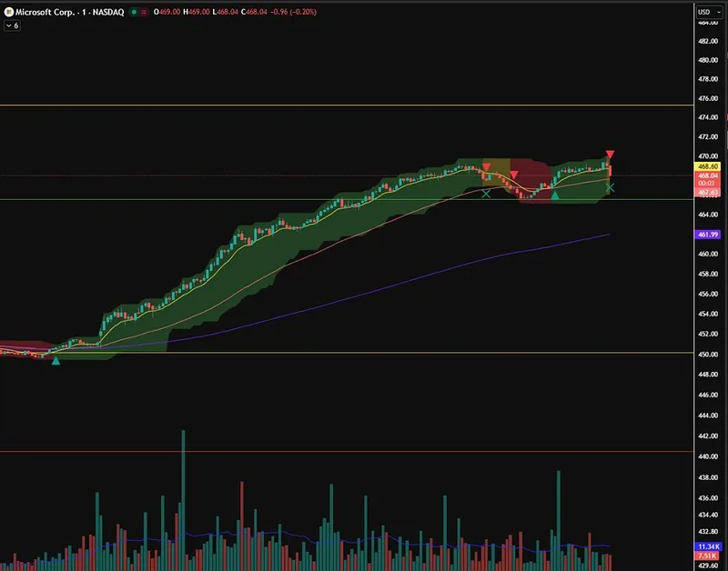Select the red 468.04 last price label
This screenshot has width=728, height=571.
point(708,175)
